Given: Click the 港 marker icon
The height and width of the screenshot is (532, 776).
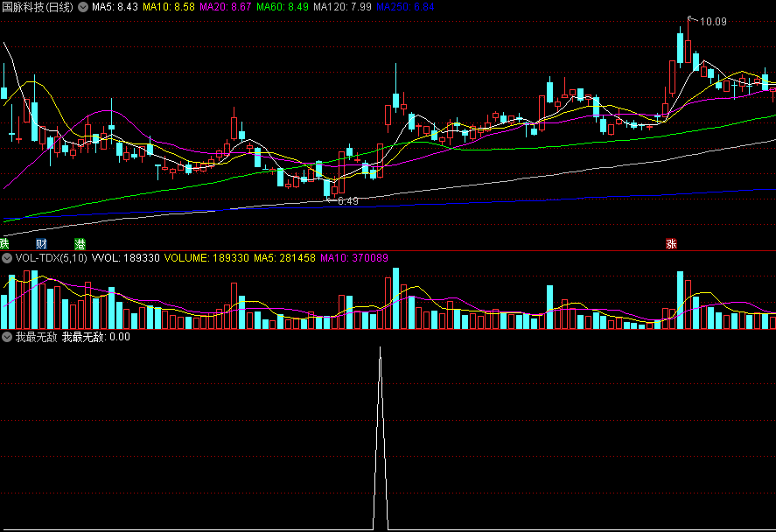Looking at the screenshot, I should [x=80, y=243].
